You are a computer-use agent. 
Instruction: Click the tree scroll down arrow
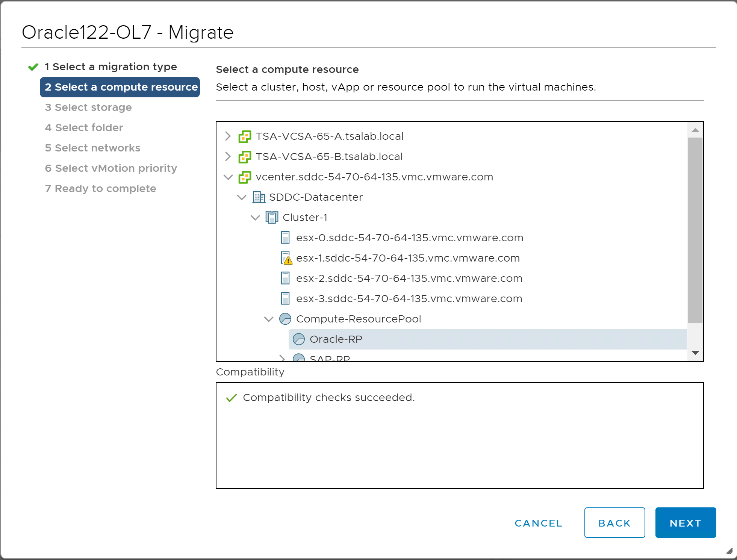[x=695, y=353]
